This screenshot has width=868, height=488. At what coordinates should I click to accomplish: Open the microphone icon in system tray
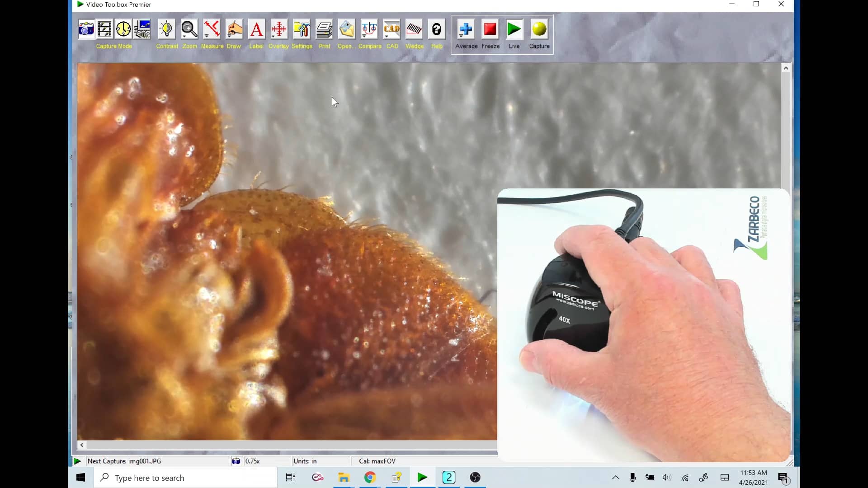(x=633, y=478)
